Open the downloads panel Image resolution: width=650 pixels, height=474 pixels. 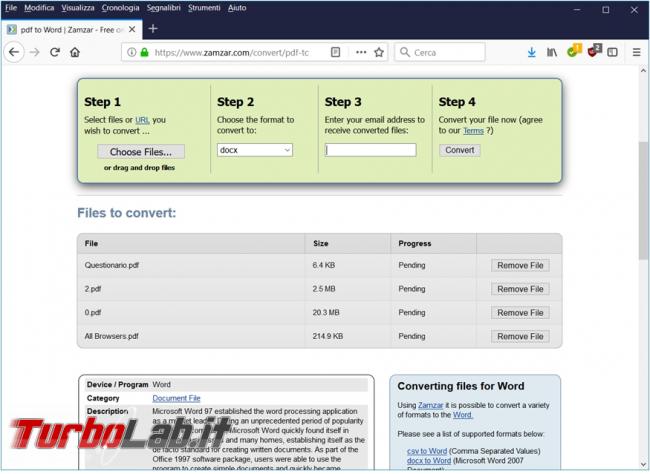tap(531, 52)
